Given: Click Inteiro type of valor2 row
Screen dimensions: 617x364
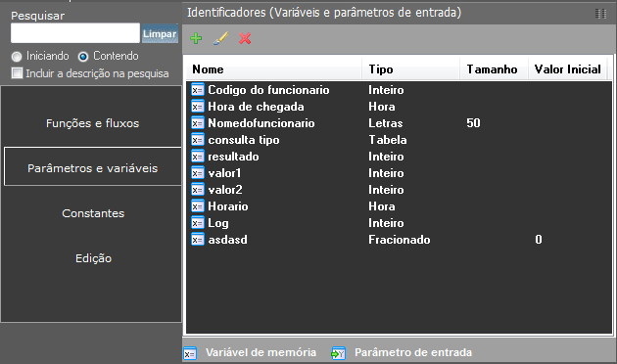Looking at the screenshot, I should coord(386,190).
